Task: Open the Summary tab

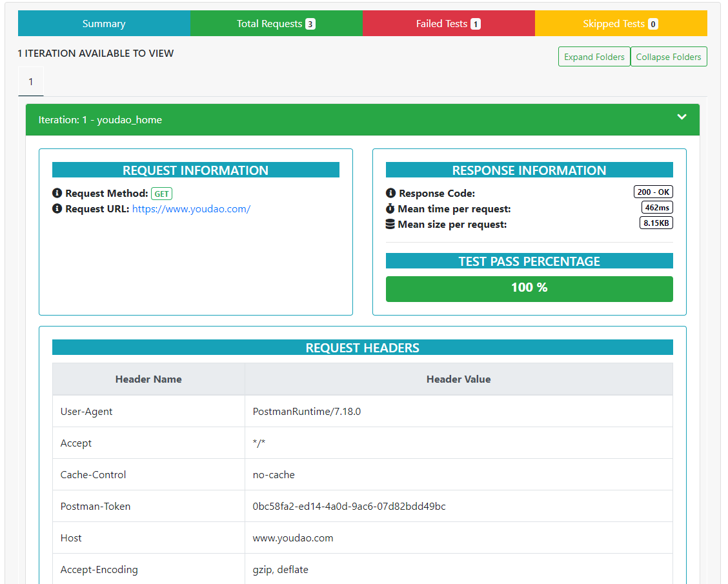Action: [x=104, y=24]
